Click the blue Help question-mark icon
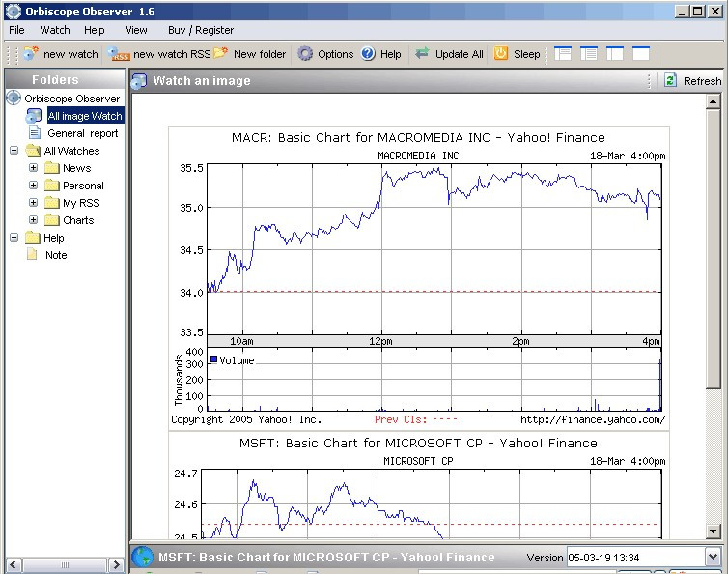The image size is (728, 574). coord(368,54)
